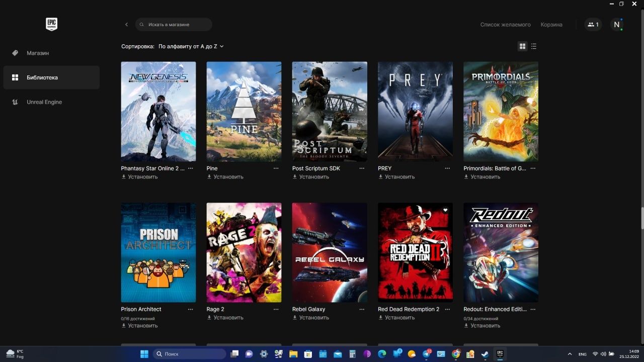Click Установить under Primordials
This screenshot has width=644, height=362.
coord(482,177)
